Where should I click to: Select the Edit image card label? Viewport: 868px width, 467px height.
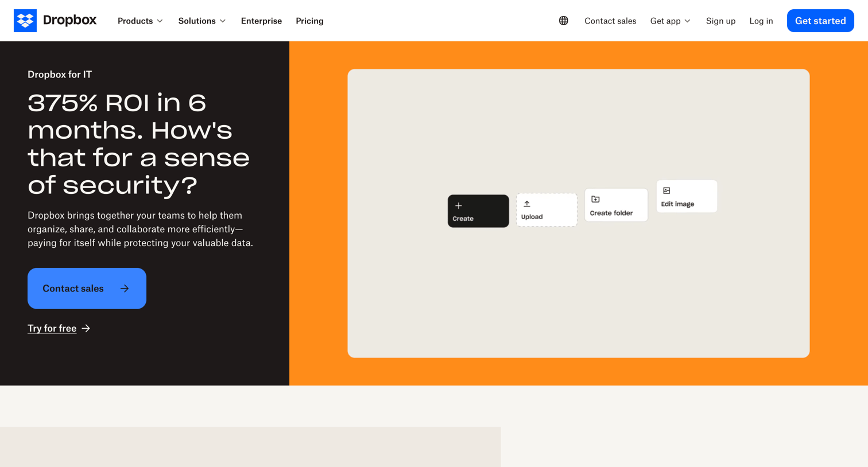click(x=677, y=204)
